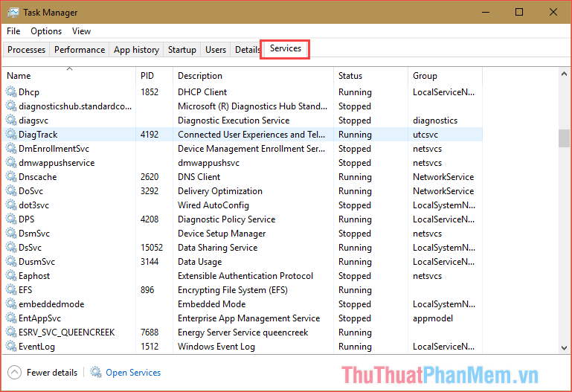Click Energy Server Service queencreek description
The width and height of the screenshot is (572, 392).
pos(243,332)
